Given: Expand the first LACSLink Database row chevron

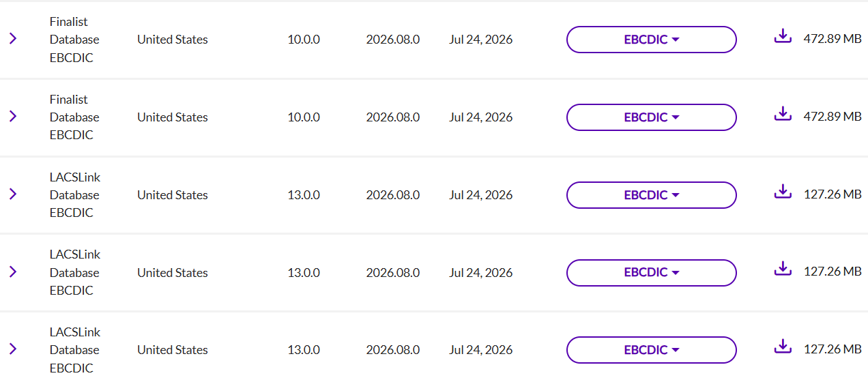Looking at the screenshot, I should (x=13, y=194).
